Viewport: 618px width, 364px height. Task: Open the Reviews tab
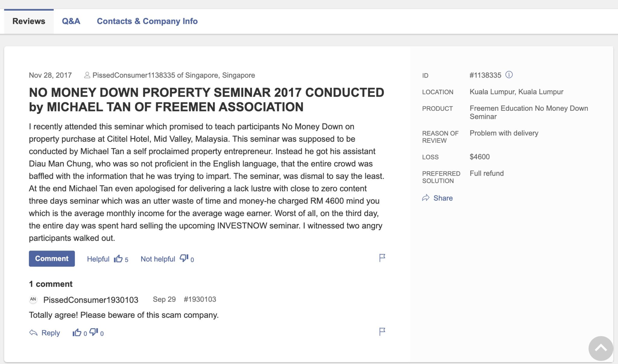point(29,20)
